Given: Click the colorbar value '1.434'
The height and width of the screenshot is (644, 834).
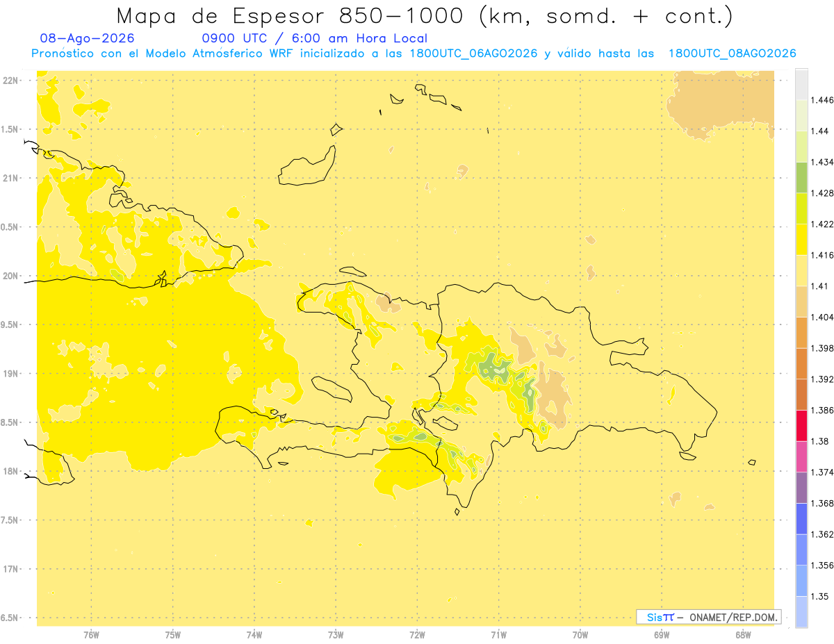Looking at the screenshot, I should [822, 162].
